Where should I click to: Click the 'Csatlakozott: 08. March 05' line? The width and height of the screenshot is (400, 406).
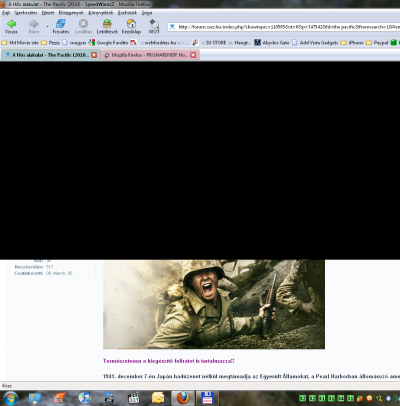click(x=43, y=273)
